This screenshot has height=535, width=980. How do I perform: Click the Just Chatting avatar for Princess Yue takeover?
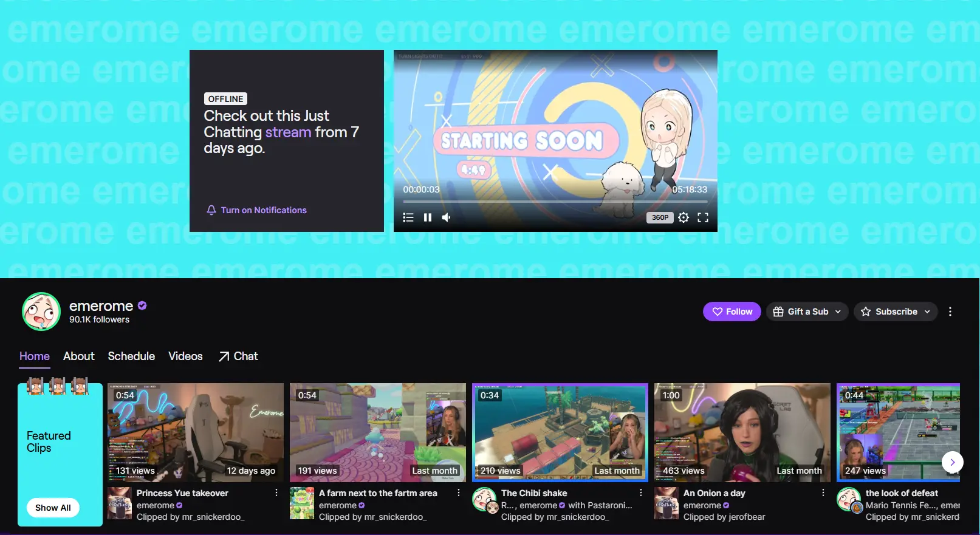point(120,503)
